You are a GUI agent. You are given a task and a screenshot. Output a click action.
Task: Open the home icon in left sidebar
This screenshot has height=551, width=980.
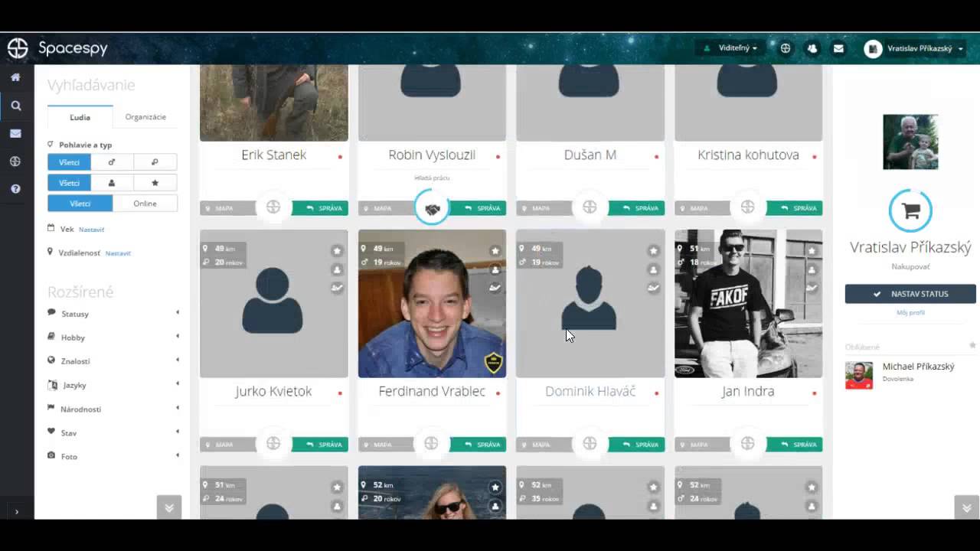point(15,77)
